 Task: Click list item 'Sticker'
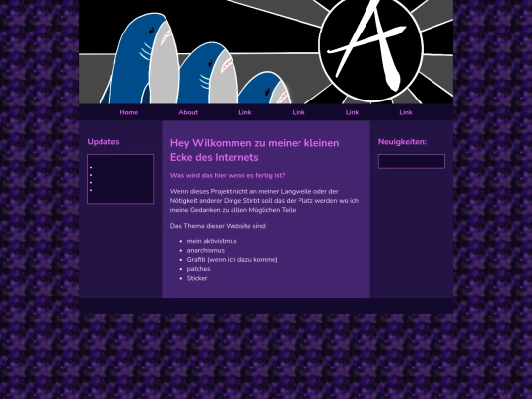(197, 278)
